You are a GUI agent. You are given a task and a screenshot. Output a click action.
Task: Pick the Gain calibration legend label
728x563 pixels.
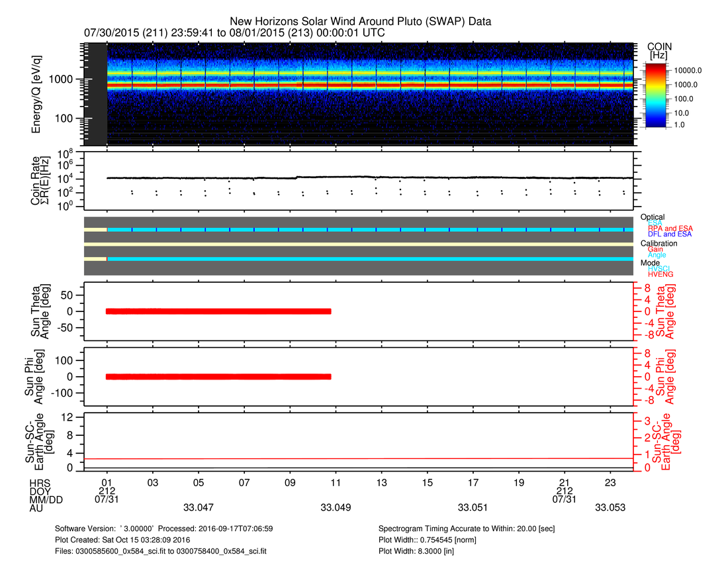pyautogui.click(x=655, y=249)
